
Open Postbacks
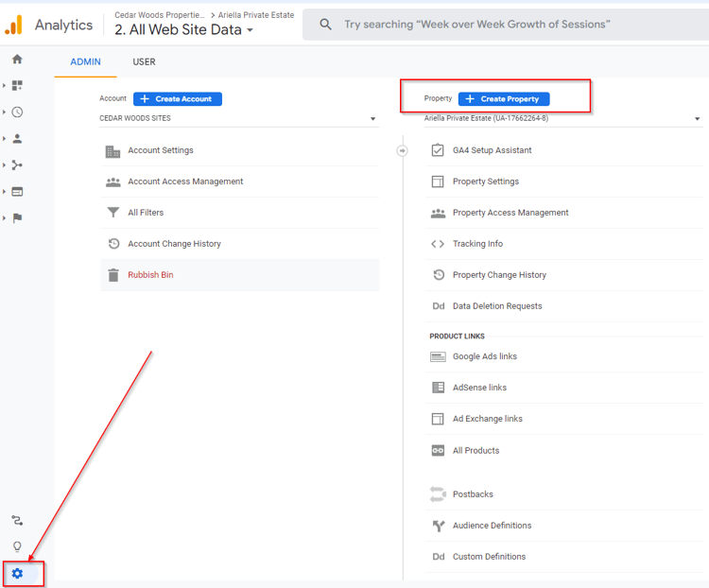click(x=564, y=494)
